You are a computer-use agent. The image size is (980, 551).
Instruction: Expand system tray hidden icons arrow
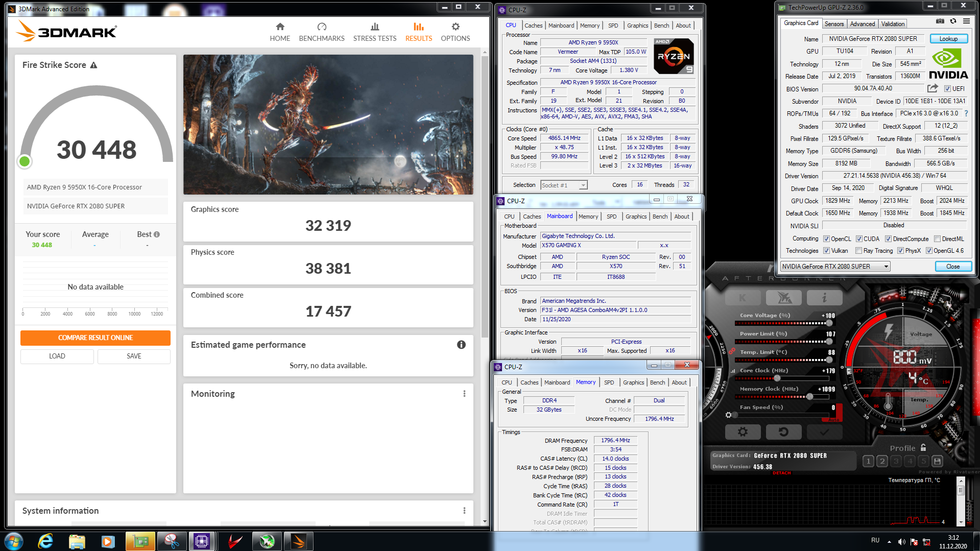889,542
